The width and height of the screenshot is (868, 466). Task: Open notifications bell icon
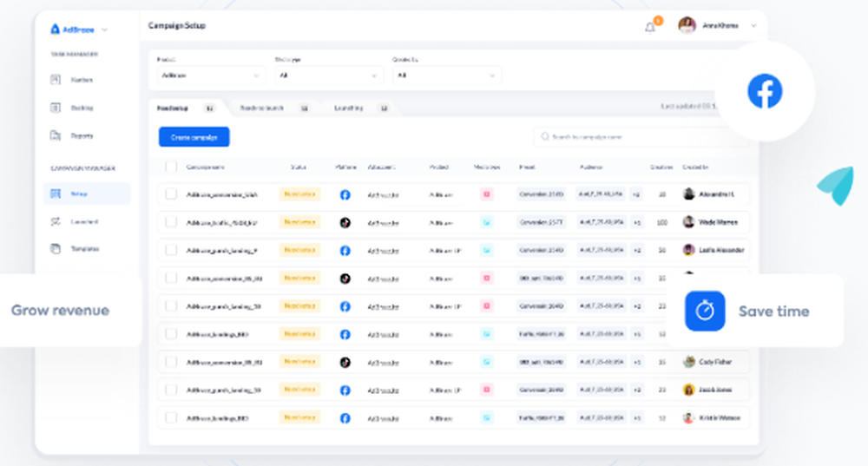(650, 27)
